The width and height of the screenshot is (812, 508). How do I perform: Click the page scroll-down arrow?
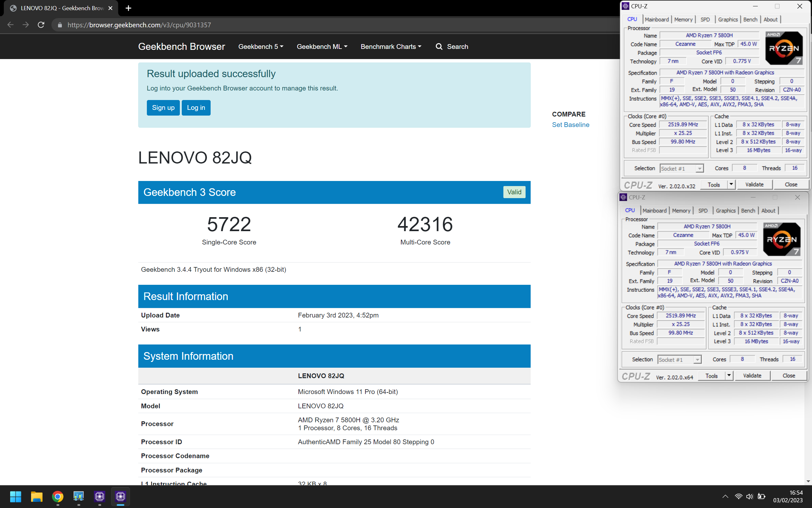click(808, 481)
